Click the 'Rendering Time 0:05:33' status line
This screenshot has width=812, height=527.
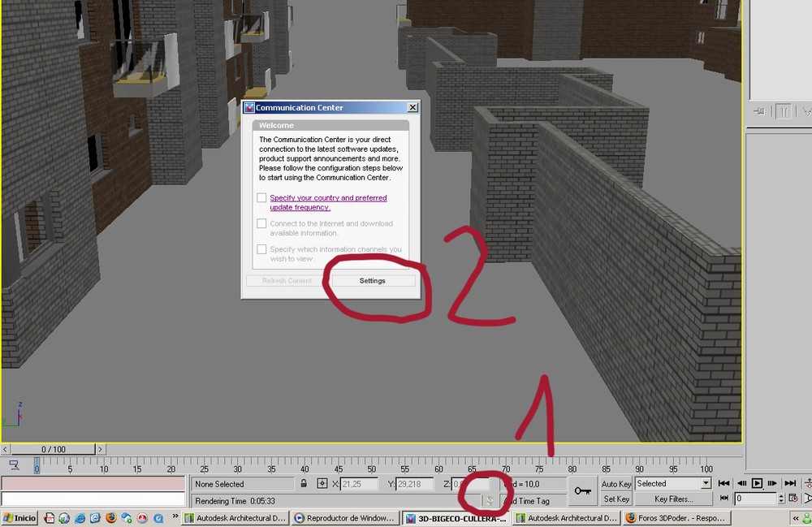coord(235,501)
